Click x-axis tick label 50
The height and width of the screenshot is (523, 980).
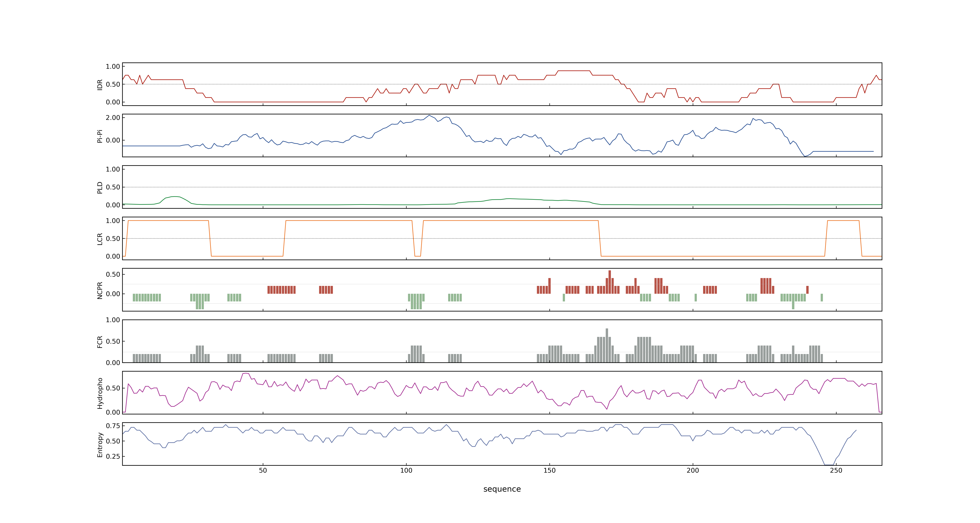pos(263,470)
